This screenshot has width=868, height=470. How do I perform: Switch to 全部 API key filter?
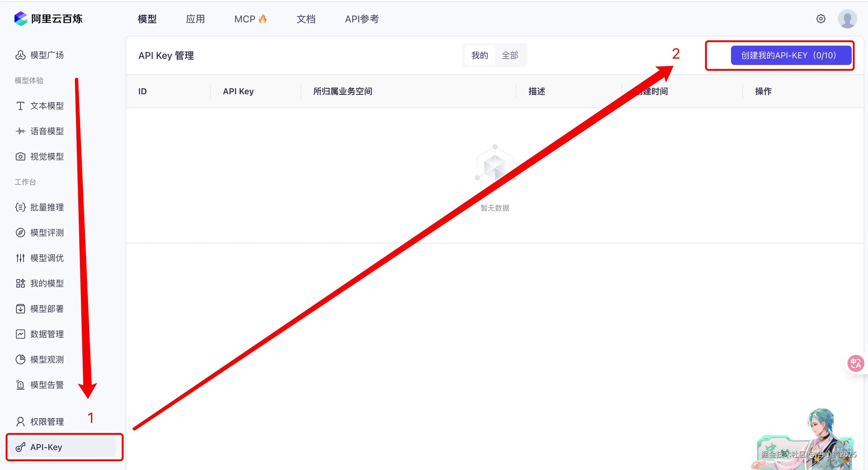[510, 55]
